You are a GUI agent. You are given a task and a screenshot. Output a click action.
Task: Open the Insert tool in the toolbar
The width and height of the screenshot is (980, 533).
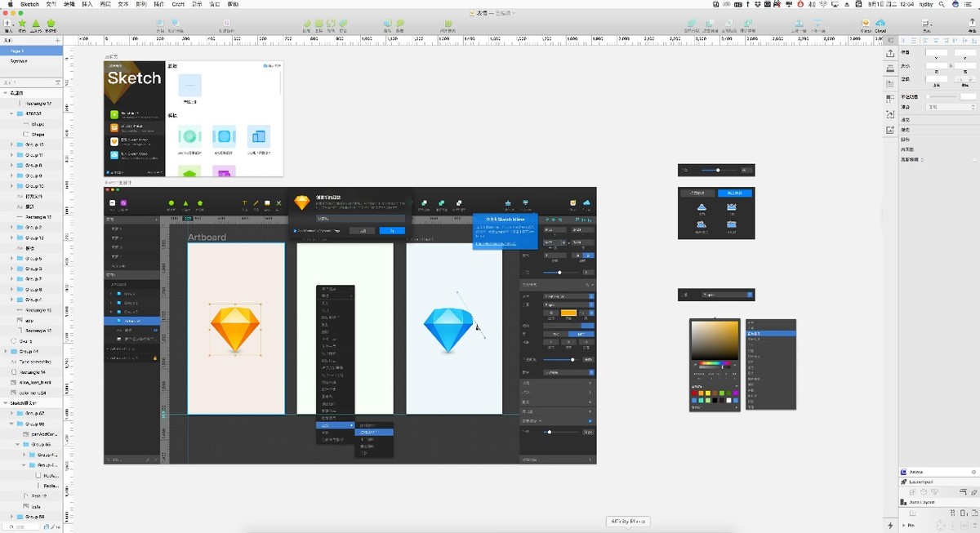7,24
